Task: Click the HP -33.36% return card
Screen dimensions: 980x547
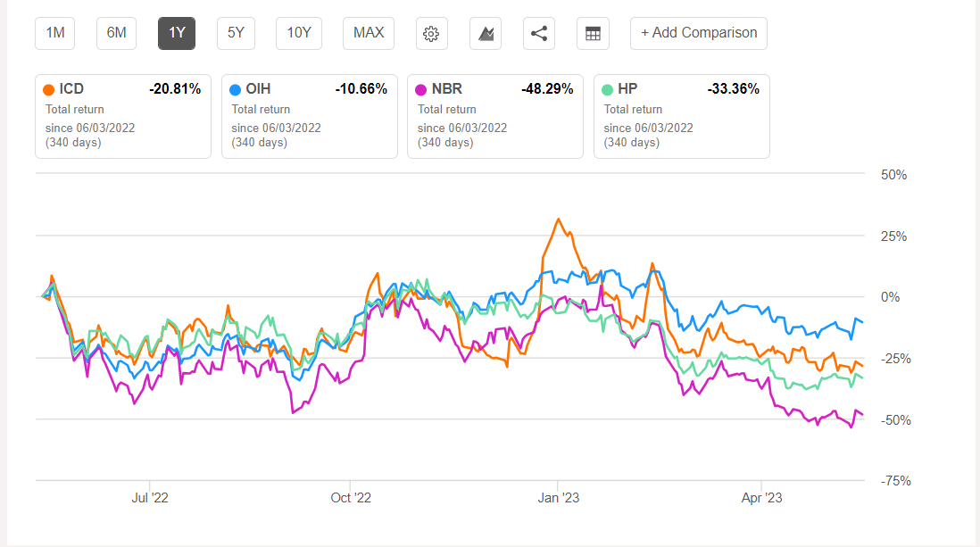Action: [x=681, y=116]
